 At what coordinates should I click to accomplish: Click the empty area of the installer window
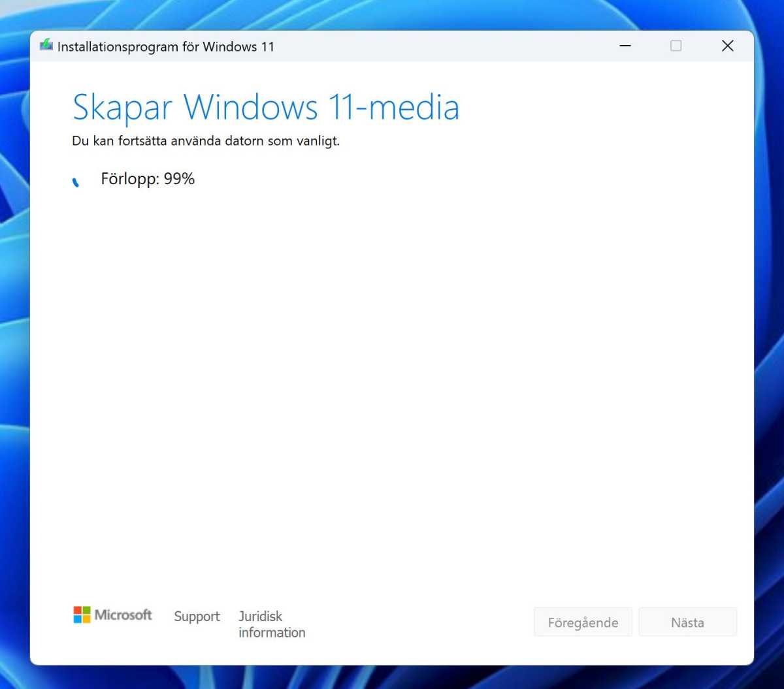[392, 392]
